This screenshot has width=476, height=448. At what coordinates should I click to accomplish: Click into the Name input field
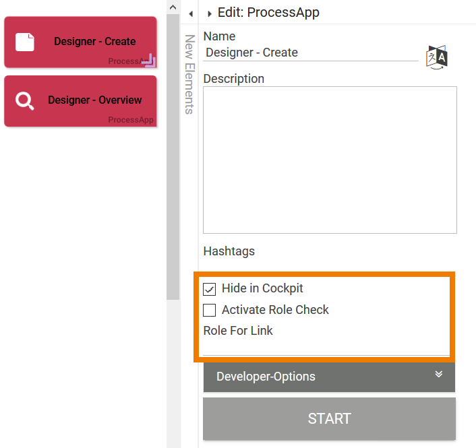coord(310,53)
